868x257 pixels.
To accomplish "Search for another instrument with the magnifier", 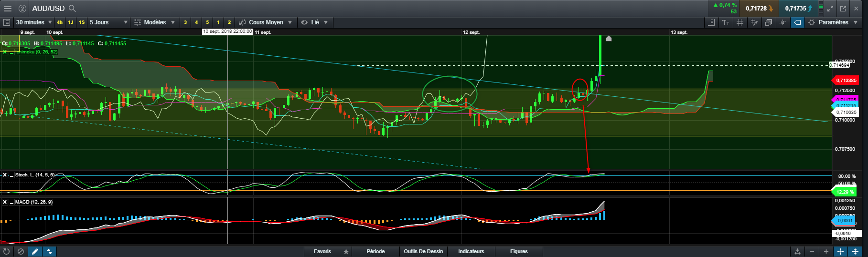I will [72, 8].
